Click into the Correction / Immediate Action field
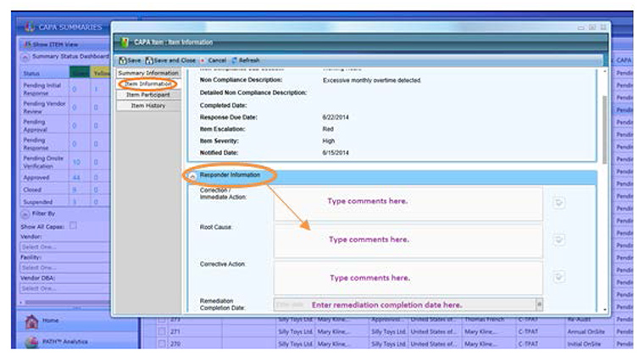Screen dimensions: 644x356 [x=408, y=203]
